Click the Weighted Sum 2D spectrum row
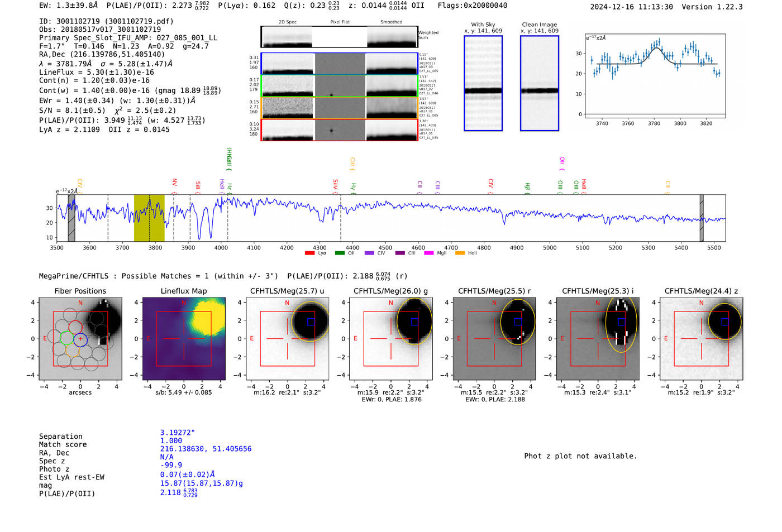782x532 pixels. pos(339,37)
